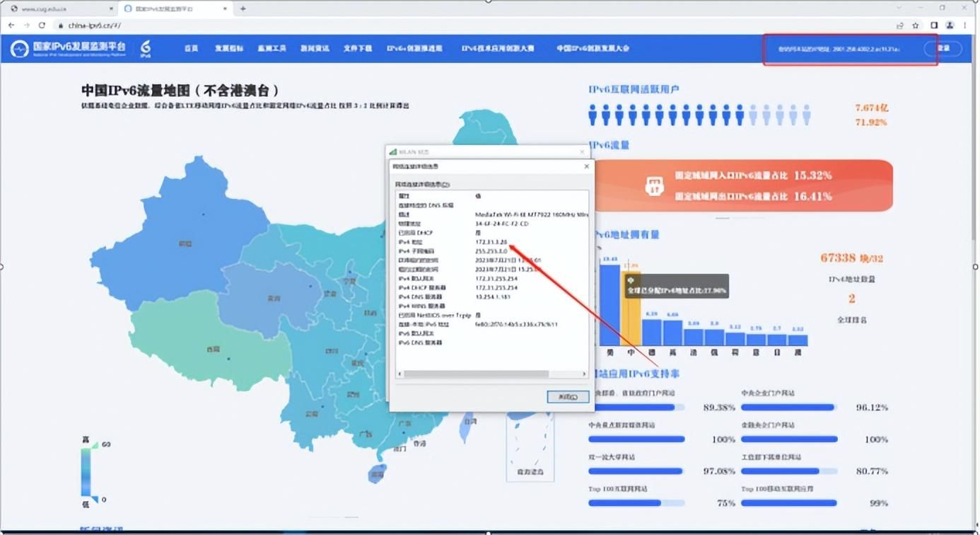This screenshot has width=980, height=535.
Task: Click the 登录 login button
Action: [x=943, y=49]
